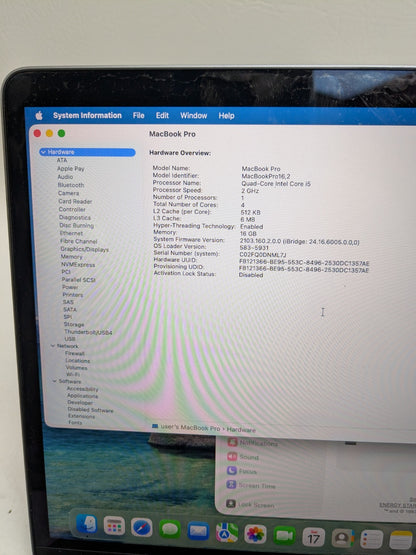416x555 pixels.
Task: Collapse the Network section chevron
Action: point(53,346)
